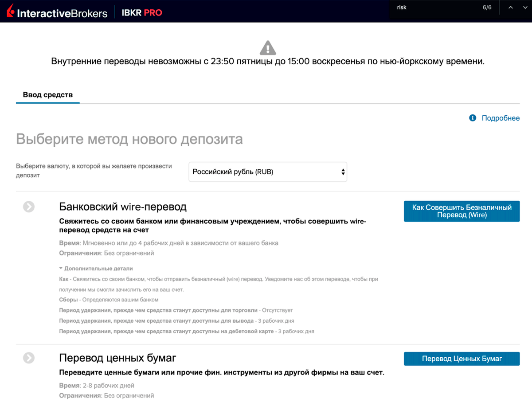Select InteractiveBrokers in the top menu bar
Viewport: 532px width, 410px height.
coord(62,12)
